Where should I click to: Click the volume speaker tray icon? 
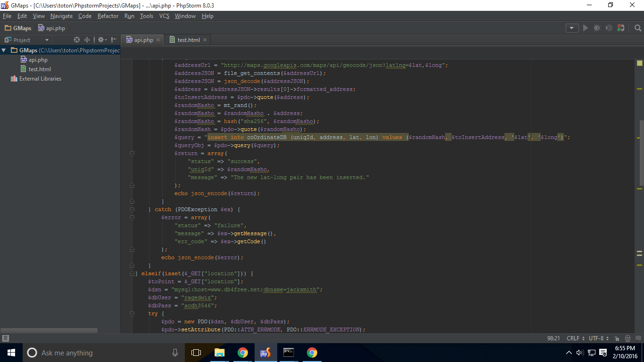point(580,353)
